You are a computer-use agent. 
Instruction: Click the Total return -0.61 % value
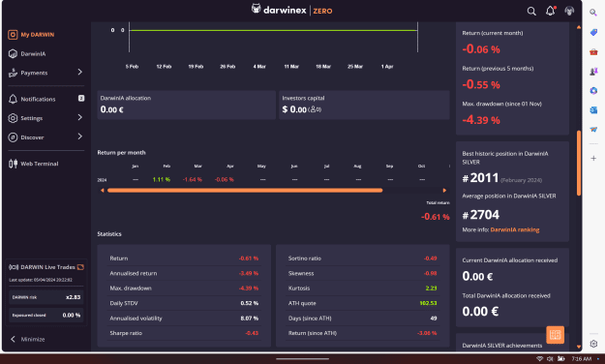436,217
